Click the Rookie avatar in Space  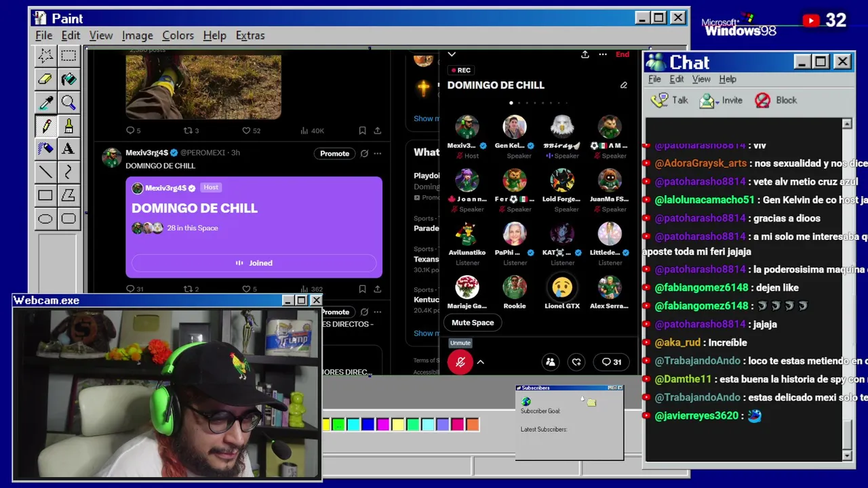pyautogui.click(x=515, y=287)
